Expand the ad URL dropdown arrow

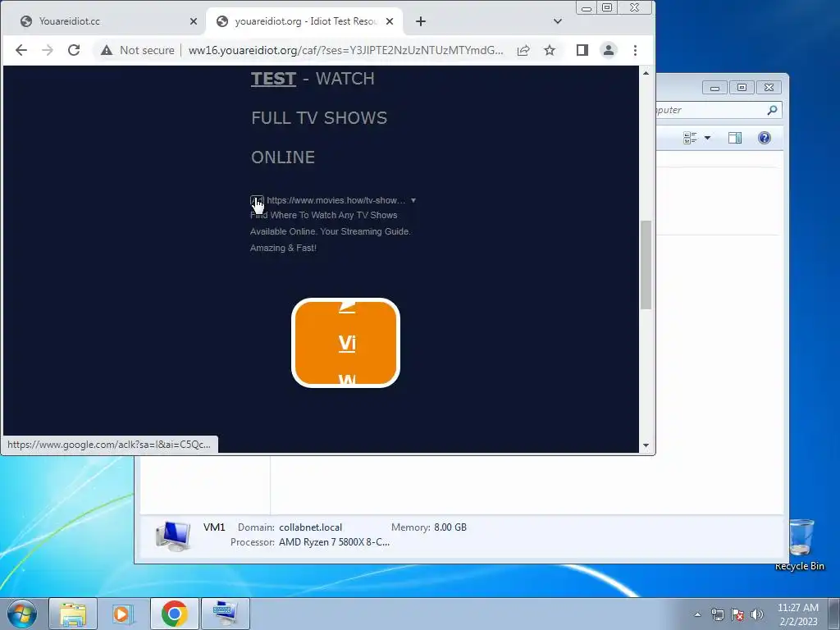pos(413,200)
